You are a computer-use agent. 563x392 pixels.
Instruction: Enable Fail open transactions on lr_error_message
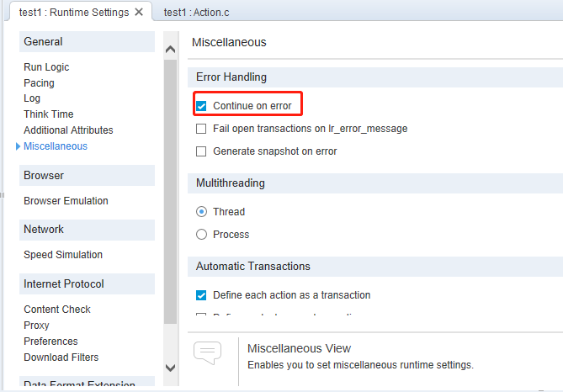[201, 129]
